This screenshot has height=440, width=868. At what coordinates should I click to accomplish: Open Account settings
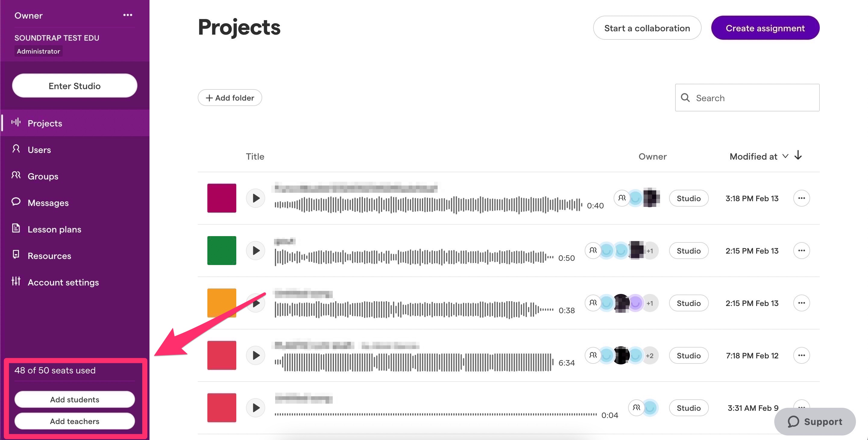[75, 282]
